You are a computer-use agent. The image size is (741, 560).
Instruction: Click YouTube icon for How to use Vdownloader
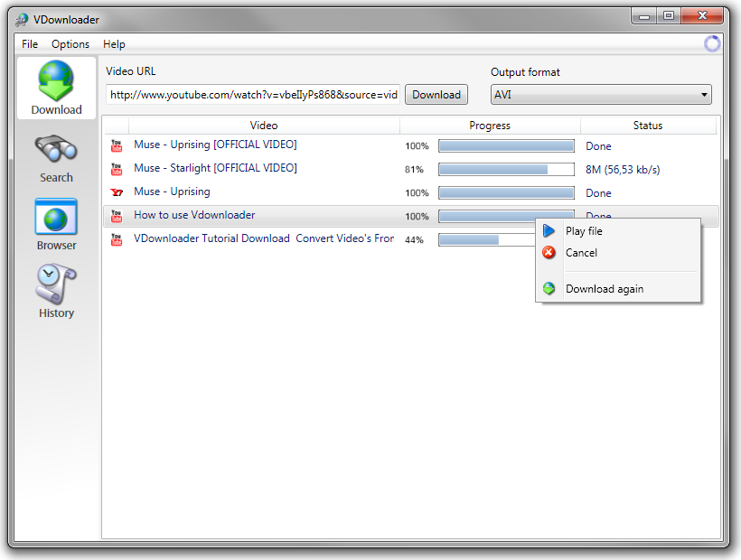click(x=117, y=216)
